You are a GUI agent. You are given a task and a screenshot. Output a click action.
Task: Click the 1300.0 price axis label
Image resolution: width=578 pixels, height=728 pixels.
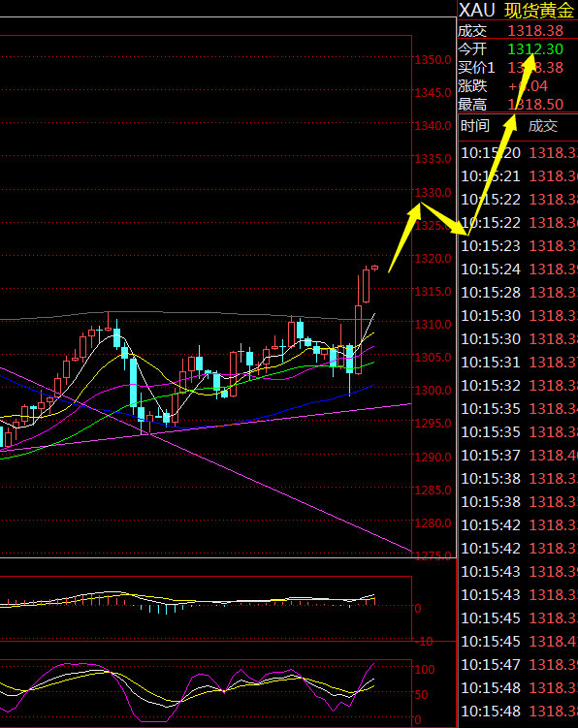click(x=433, y=391)
